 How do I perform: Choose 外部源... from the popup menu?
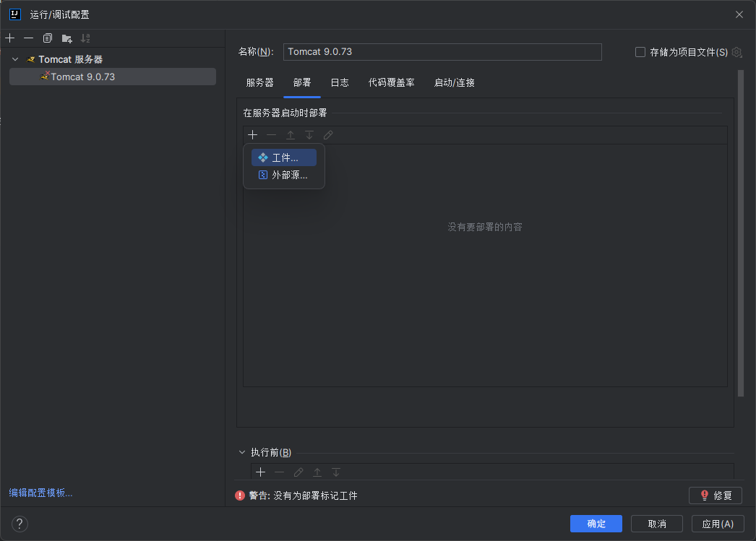(284, 175)
